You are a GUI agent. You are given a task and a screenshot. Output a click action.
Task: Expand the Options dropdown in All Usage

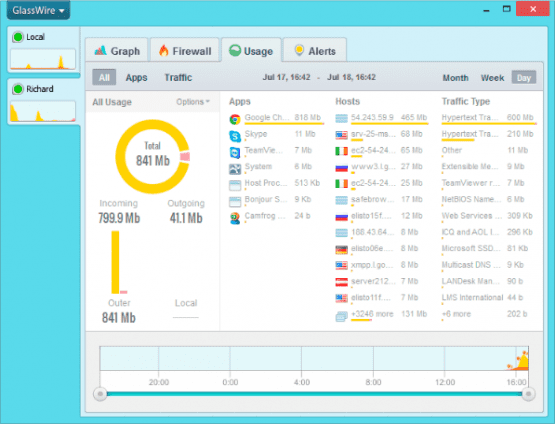(193, 102)
